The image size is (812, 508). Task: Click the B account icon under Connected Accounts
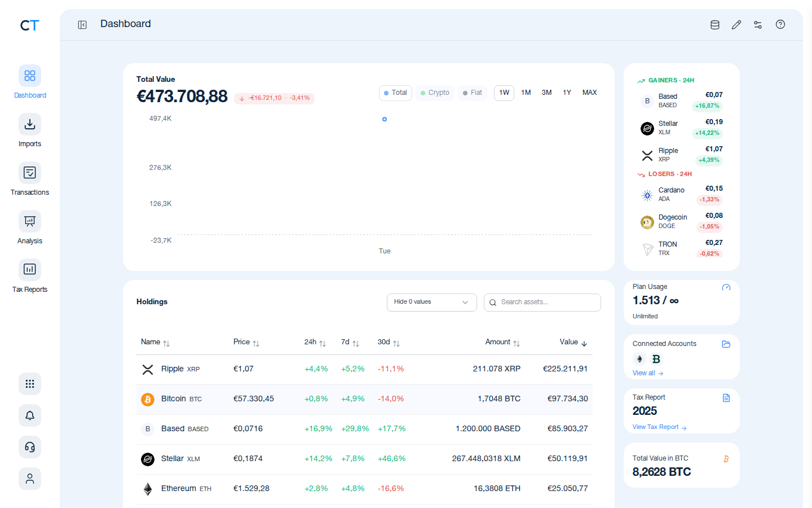[656, 359]
